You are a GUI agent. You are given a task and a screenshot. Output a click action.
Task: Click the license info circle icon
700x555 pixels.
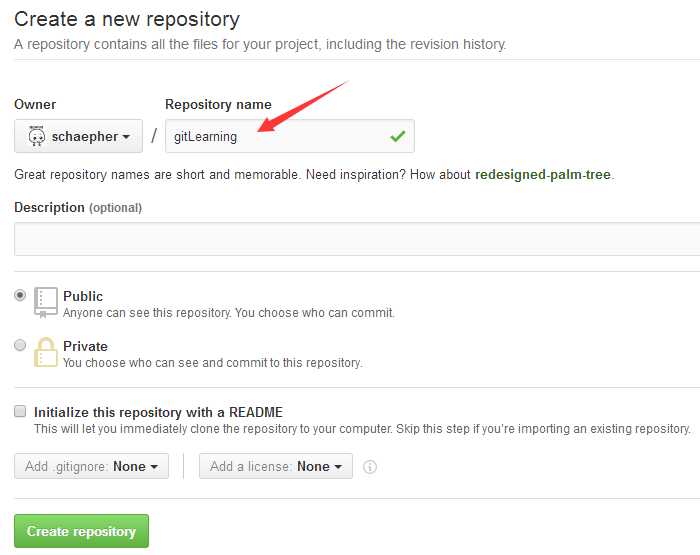[370, 467]
